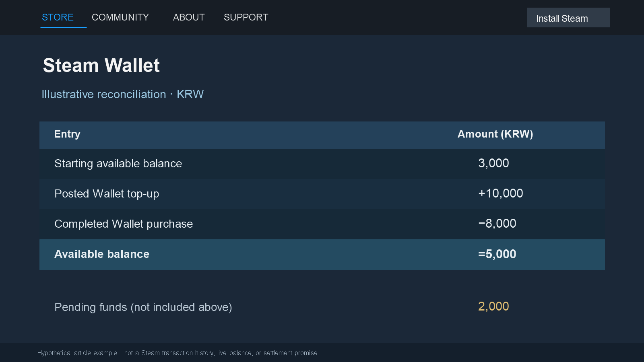Select the SUPPORT menu item

246,17
